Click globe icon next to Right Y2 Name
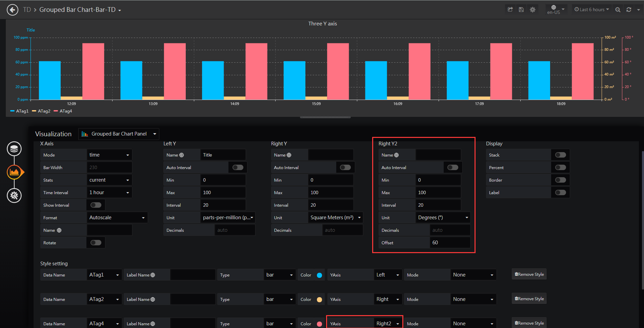 [x=396, y=155]
